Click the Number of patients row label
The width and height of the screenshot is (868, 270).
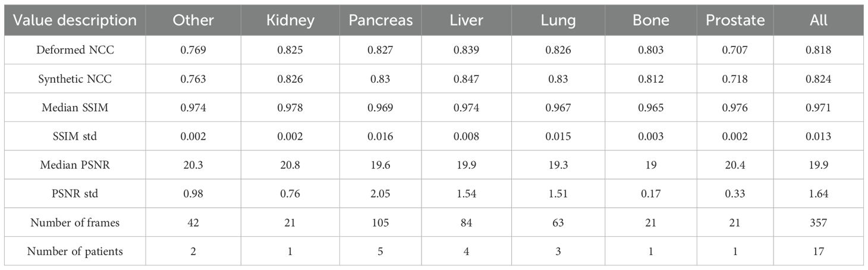75,251
